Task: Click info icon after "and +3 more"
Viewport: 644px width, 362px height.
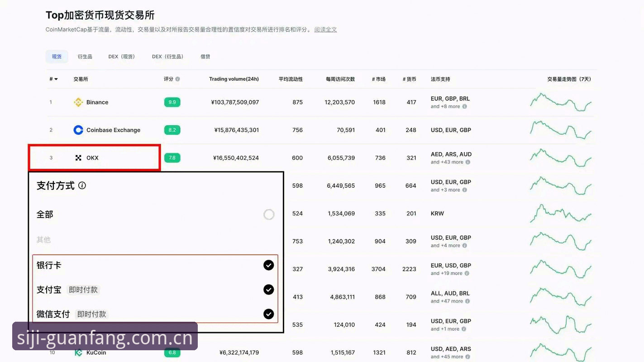Action: point(465,190)
